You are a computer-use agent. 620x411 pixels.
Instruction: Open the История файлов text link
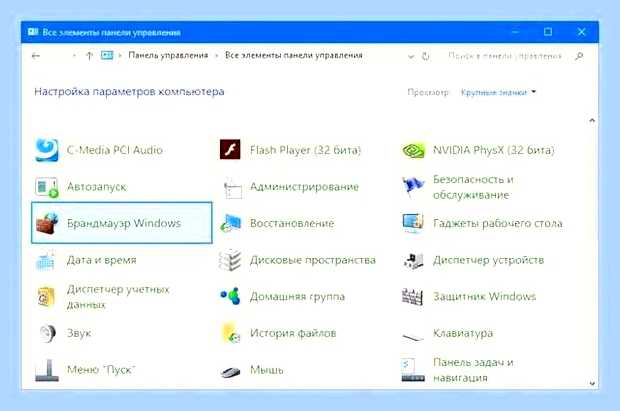[x=293, y=333]
